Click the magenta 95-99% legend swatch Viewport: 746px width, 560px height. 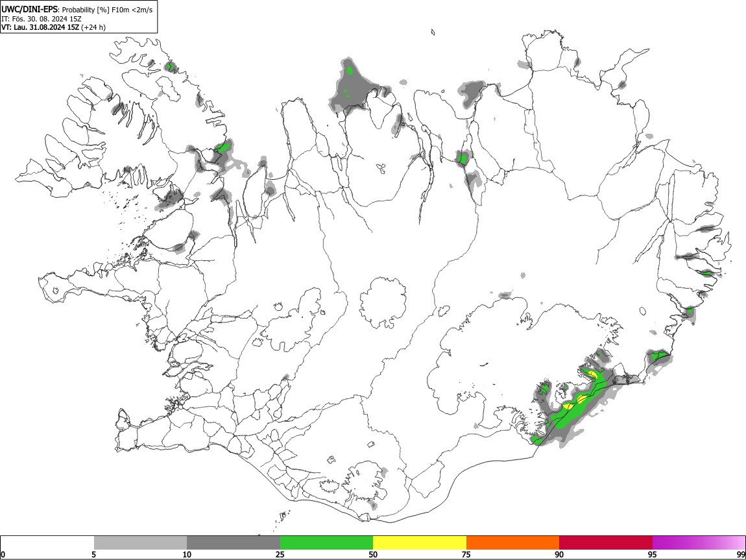pos(699,542)
